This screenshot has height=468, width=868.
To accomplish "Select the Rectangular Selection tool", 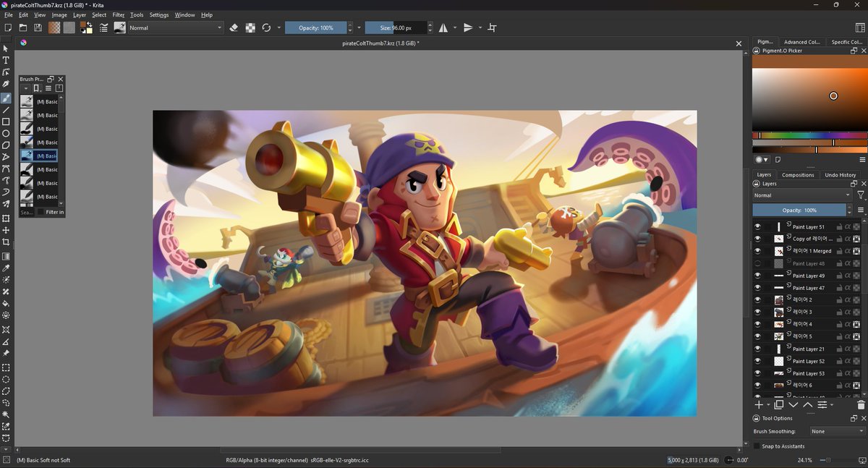I will pyautogui.click(x=6, y=367).
